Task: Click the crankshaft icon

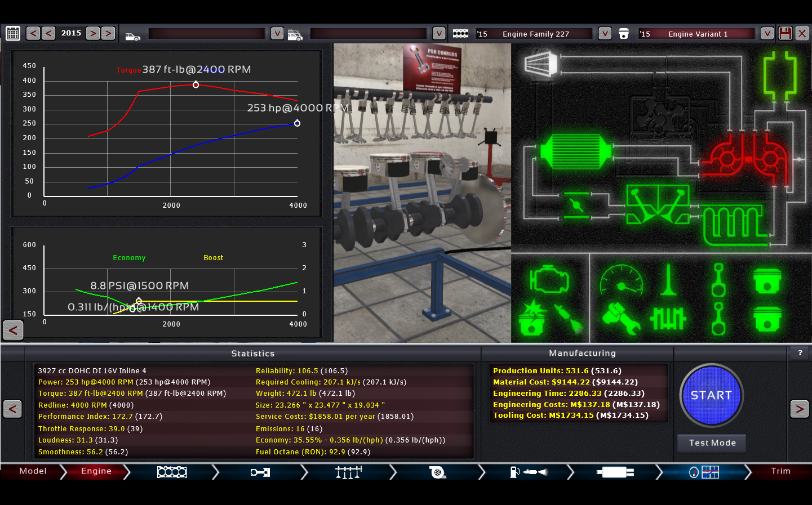Action: (668, 319)
